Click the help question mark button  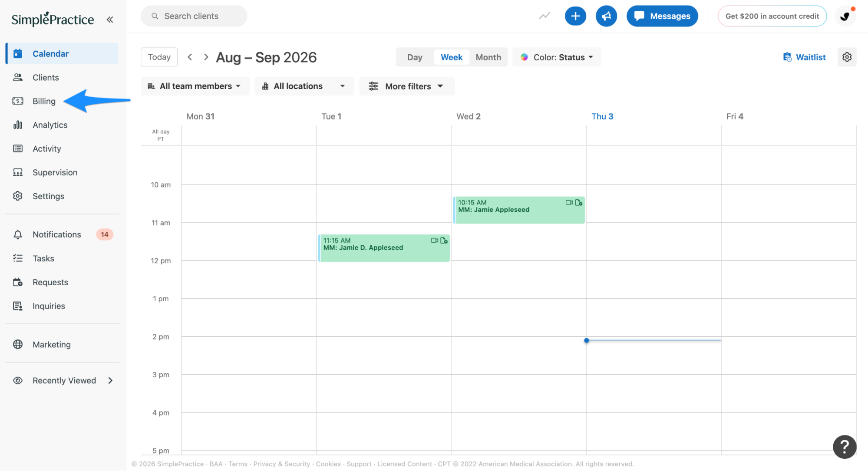point(844,446)
